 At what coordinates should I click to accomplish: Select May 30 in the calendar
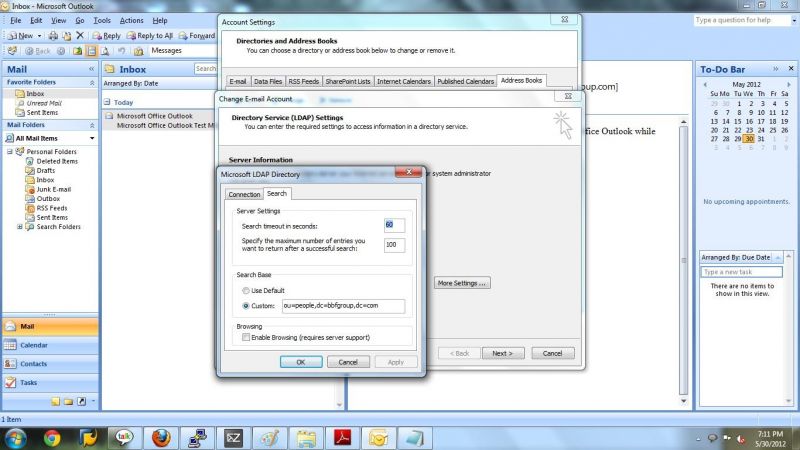748,139
